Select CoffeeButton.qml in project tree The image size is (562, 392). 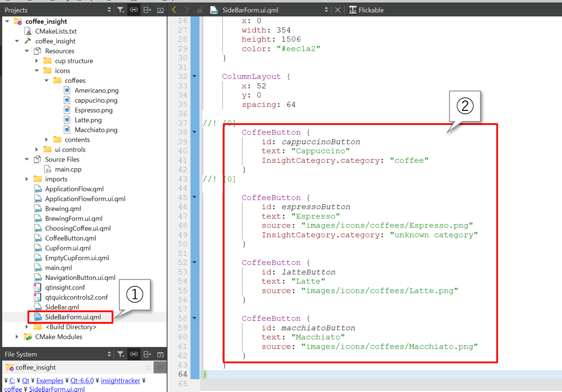[70, 238]
